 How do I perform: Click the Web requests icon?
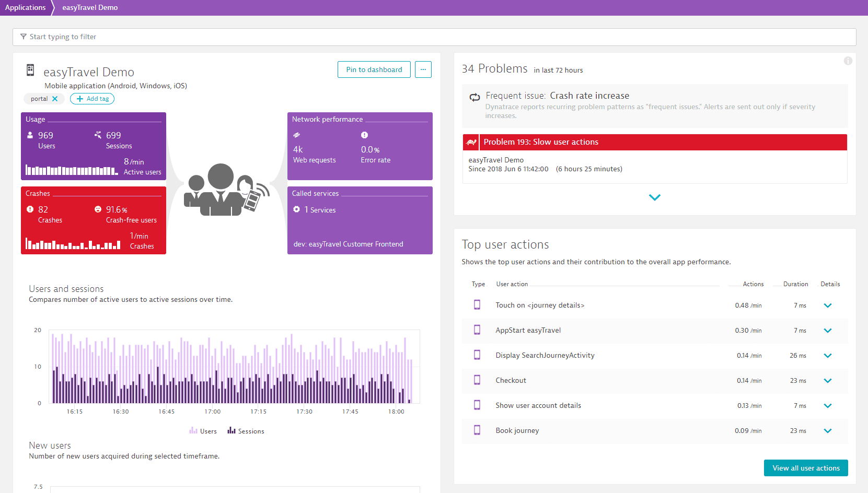[296, 135]
